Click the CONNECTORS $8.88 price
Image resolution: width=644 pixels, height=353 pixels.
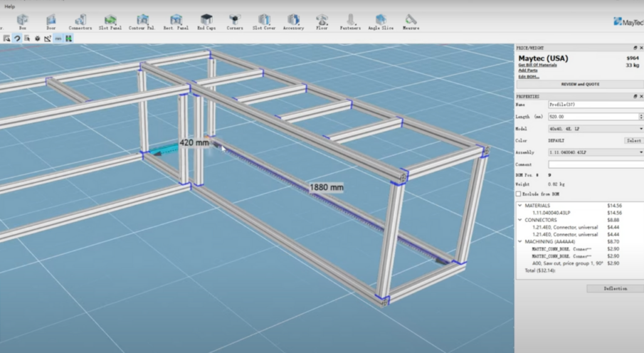[613, 220]
